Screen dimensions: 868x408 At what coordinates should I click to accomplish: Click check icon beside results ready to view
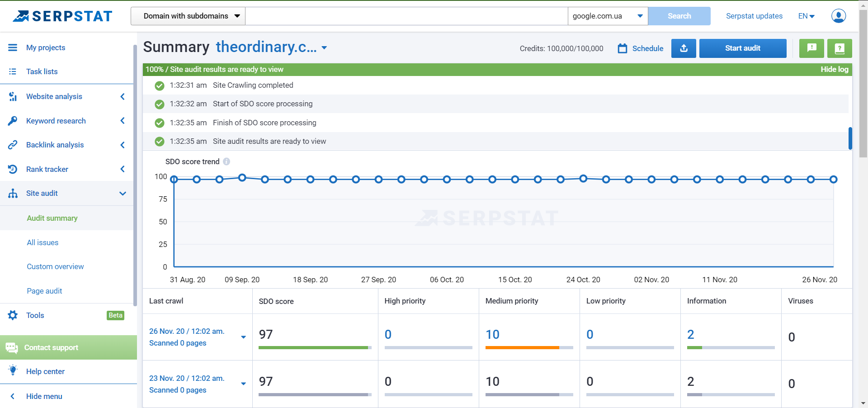pos(160,142)
